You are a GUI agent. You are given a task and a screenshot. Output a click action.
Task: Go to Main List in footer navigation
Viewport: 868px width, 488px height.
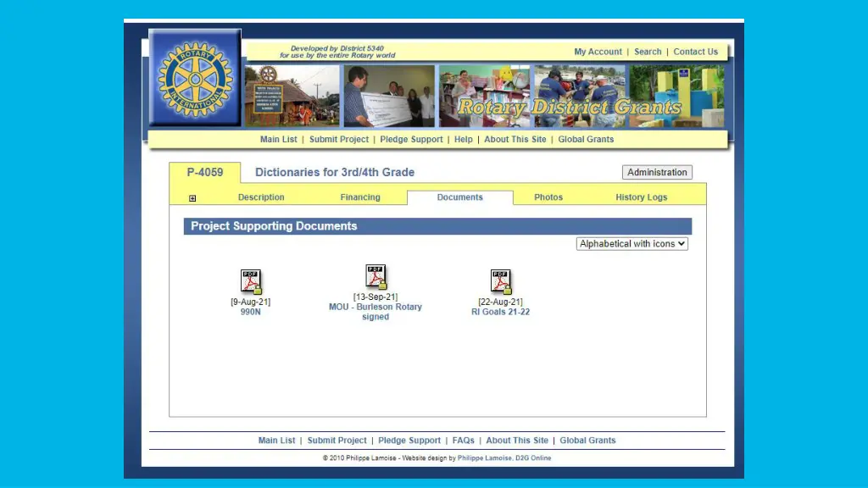tap(277, 441)
